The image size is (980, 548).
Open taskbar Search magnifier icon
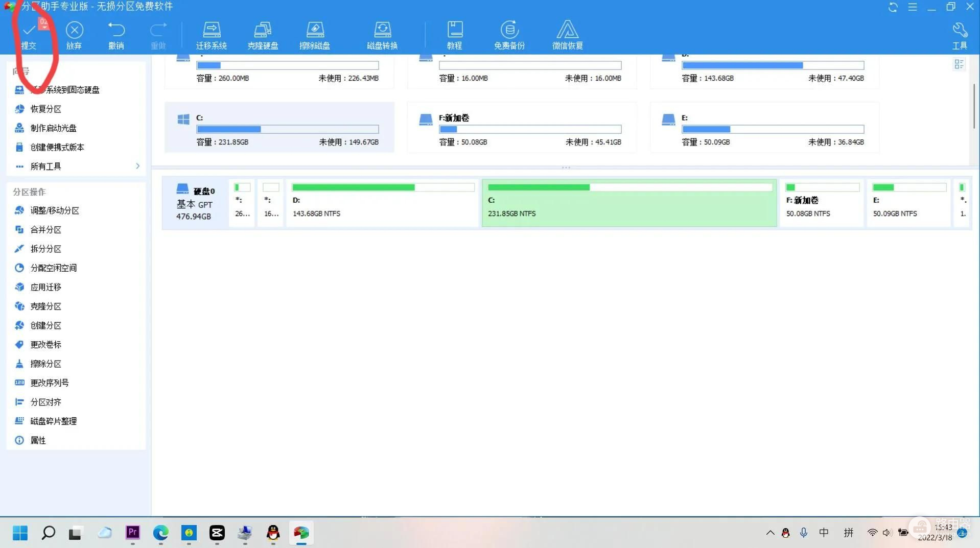click(x=49, y=533)
